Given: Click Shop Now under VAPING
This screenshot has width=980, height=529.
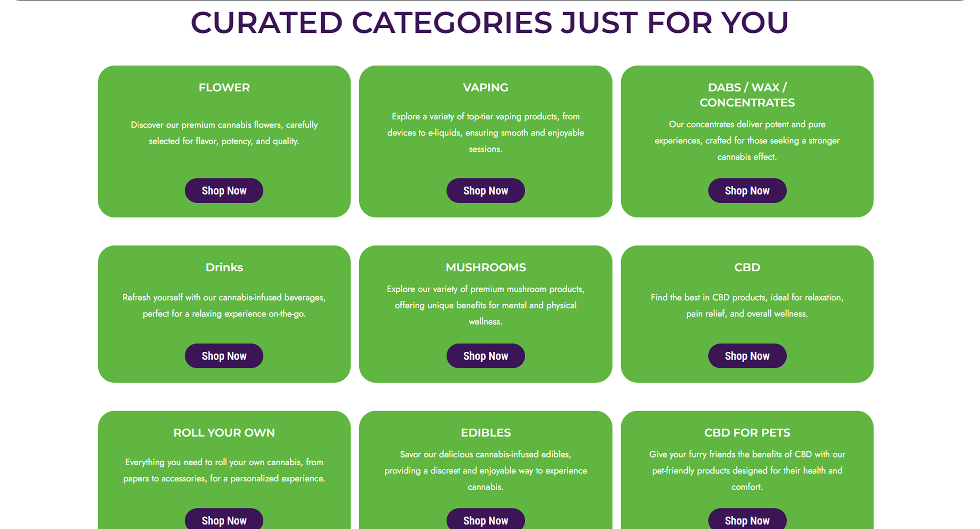Looking at the screenshot, I should click(x=486, y=190).
